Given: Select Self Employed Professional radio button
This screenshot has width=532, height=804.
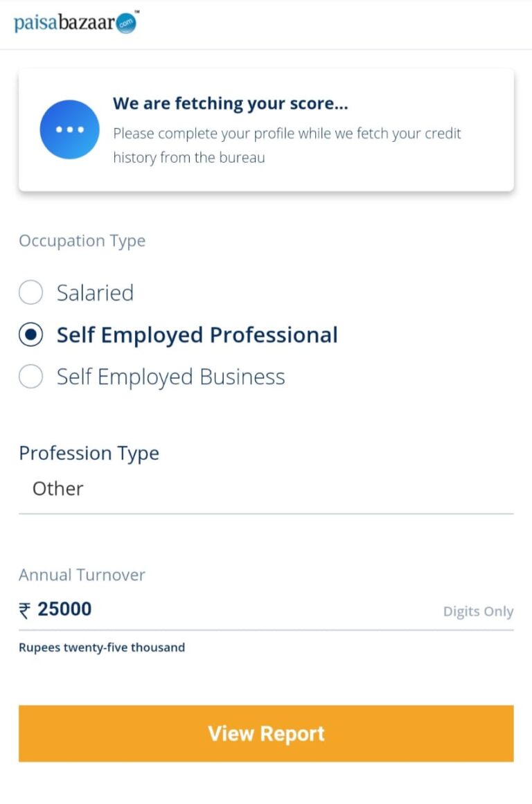Looking at the screenshot, I should [30, 335].
